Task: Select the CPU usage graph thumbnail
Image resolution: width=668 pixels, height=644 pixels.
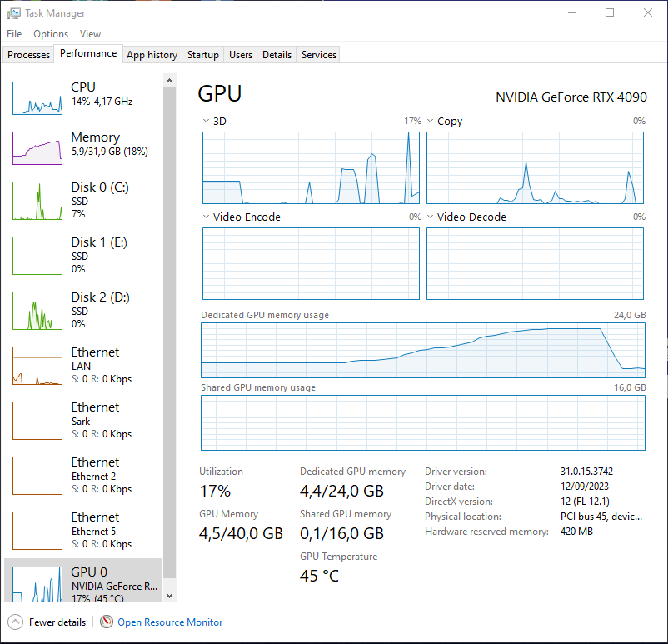Action: tap(37, 98)
